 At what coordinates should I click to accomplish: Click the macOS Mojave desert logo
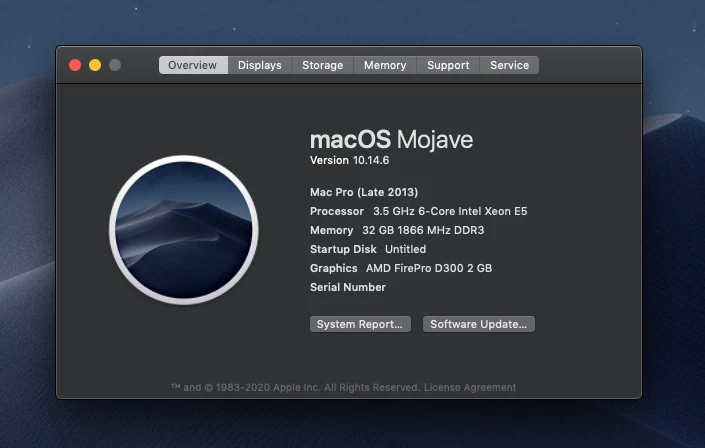click(183, 230)
